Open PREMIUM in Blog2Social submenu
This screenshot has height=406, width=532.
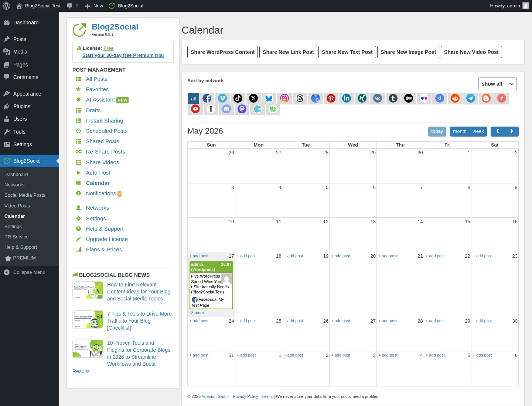pyautogui.click(x=30, y=258)
